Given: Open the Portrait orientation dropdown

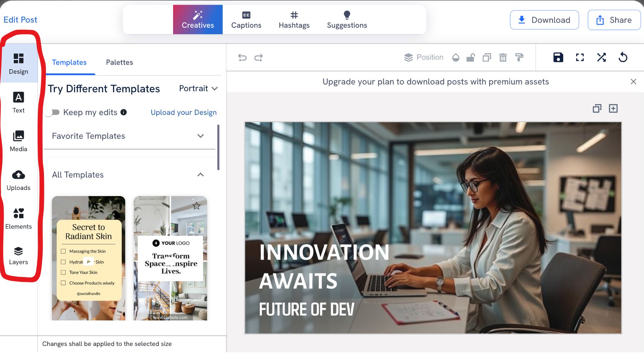Looking at the screenshot, I should click(199, 88).
